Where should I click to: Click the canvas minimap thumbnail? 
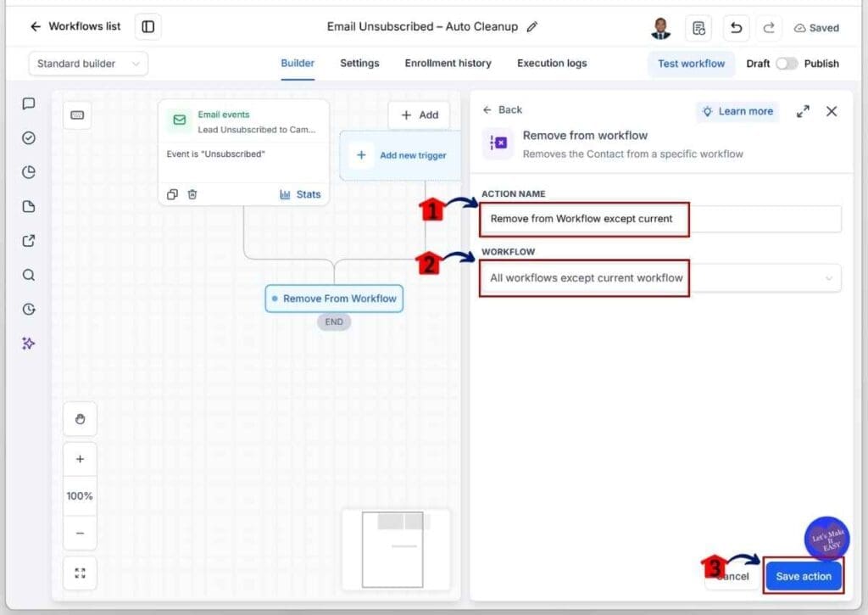point(396,549)
